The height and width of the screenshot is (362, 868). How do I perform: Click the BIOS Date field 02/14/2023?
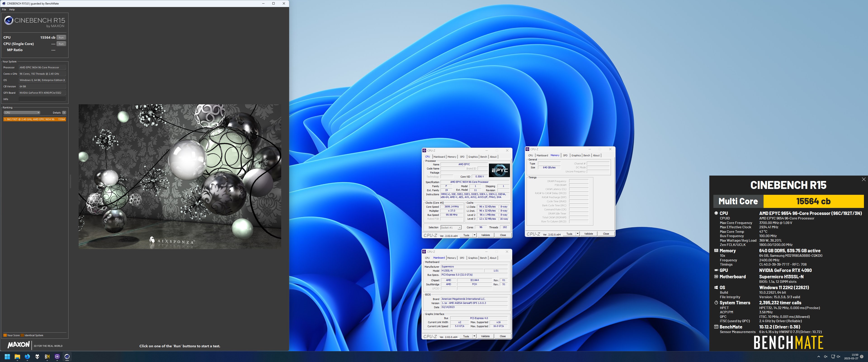click(x=474, y=307)
